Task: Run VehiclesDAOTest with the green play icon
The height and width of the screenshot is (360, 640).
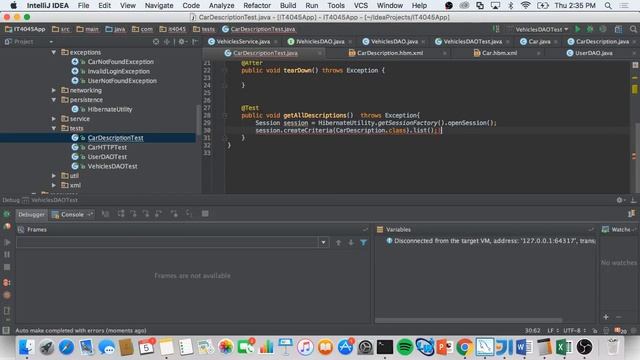Action: pos(578,29)
